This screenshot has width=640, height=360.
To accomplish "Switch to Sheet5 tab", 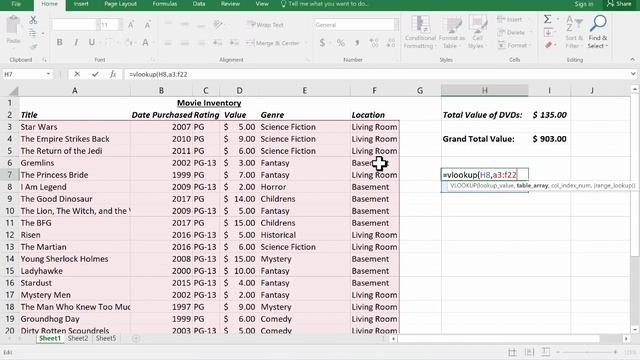I will click(x=106, y=338).
